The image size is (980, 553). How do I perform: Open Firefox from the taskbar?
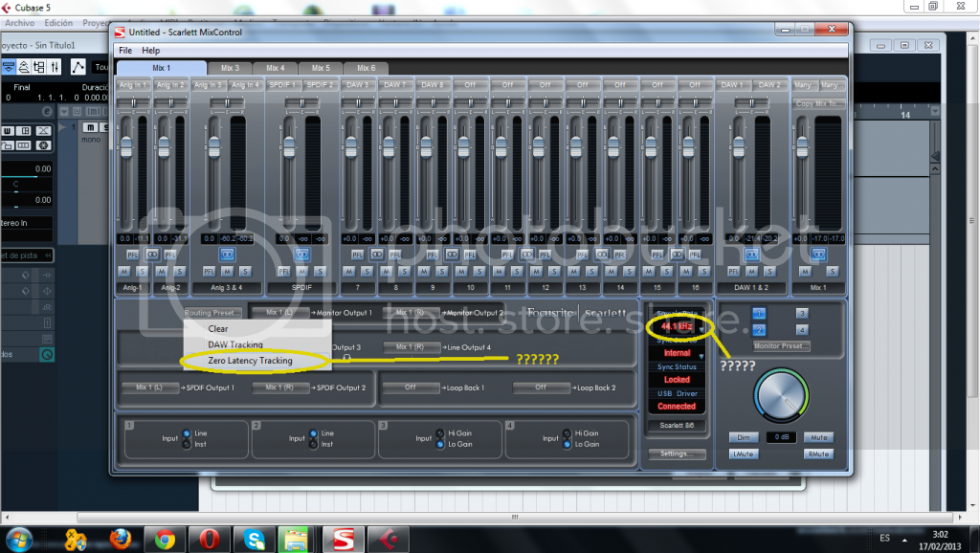tap(120, 540)
